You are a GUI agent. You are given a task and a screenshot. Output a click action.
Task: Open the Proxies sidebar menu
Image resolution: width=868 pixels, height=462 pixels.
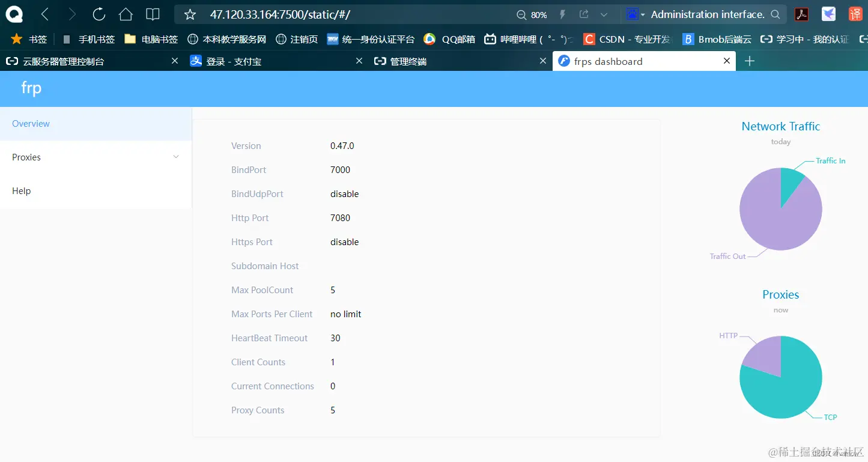[x=96, y=157]
